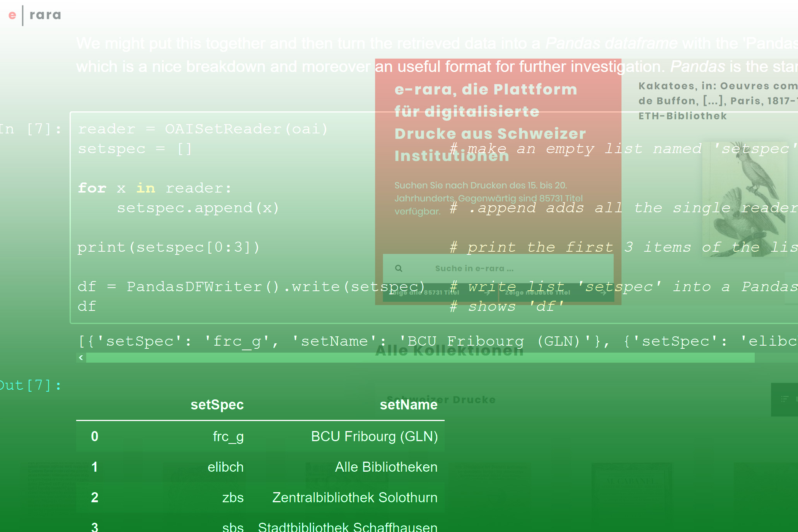Image resolution: width=798 pixels, height=532 pixels.
Task: Select the 'Alle Bibliotheken' cell
Action: 386,467
